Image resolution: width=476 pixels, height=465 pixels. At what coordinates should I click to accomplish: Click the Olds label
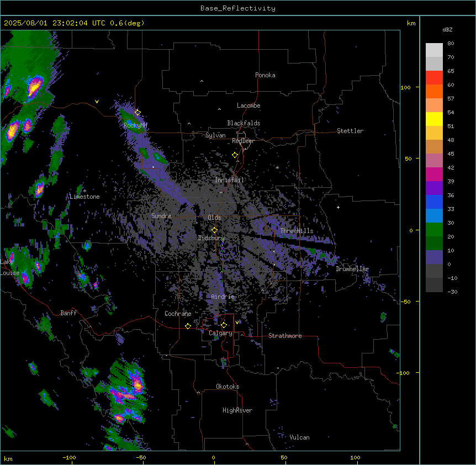tap(214, 218)
